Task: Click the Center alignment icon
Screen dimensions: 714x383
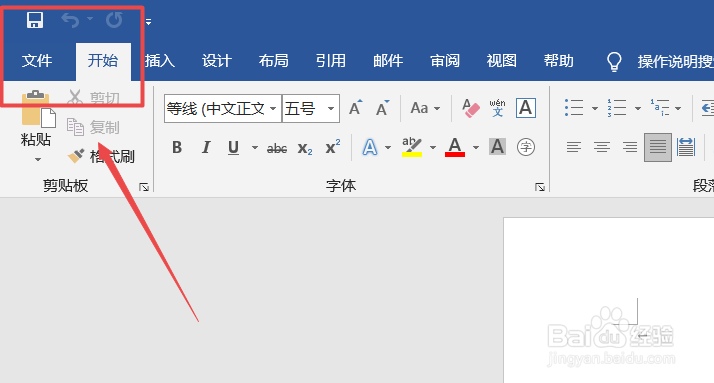Action: 602,147
